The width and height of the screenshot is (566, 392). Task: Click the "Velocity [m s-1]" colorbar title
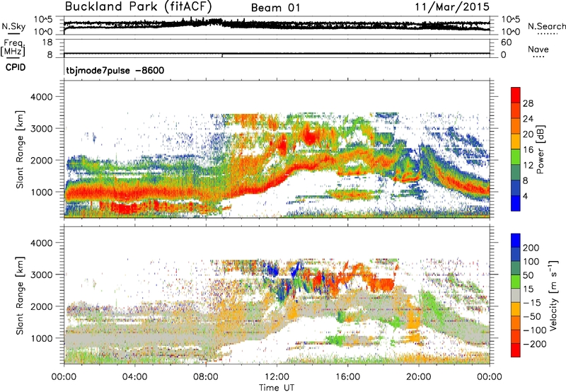[x=553, y=295]
